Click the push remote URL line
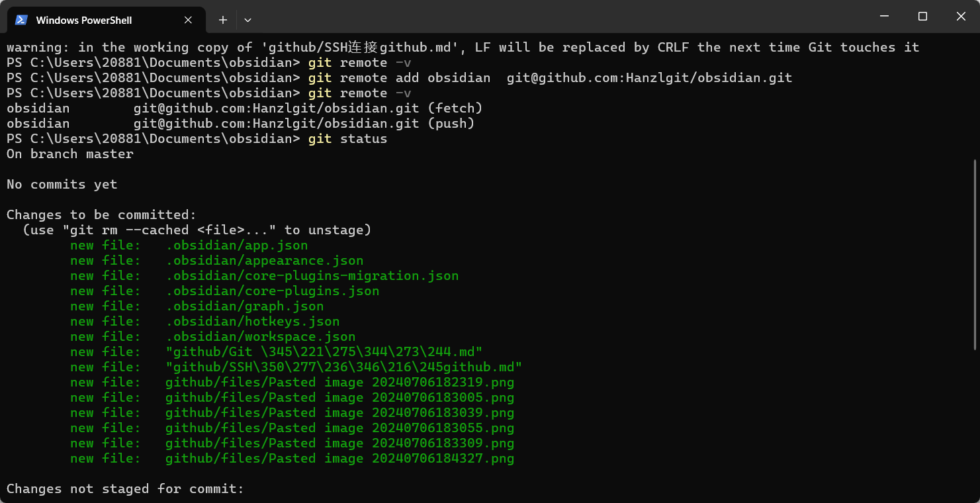This screenshot has height=503, width=980. coord(240,124)
